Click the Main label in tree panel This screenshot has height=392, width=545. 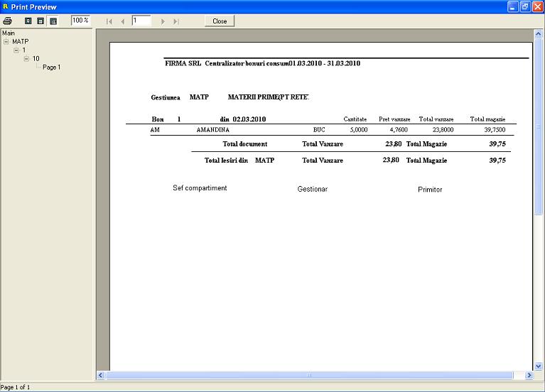[x=9, y=33]
